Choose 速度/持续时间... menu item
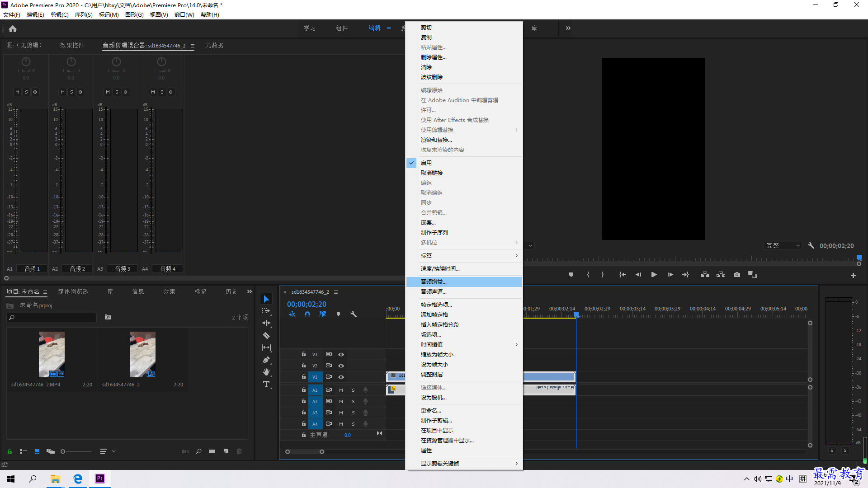 [x=464, y=269]
